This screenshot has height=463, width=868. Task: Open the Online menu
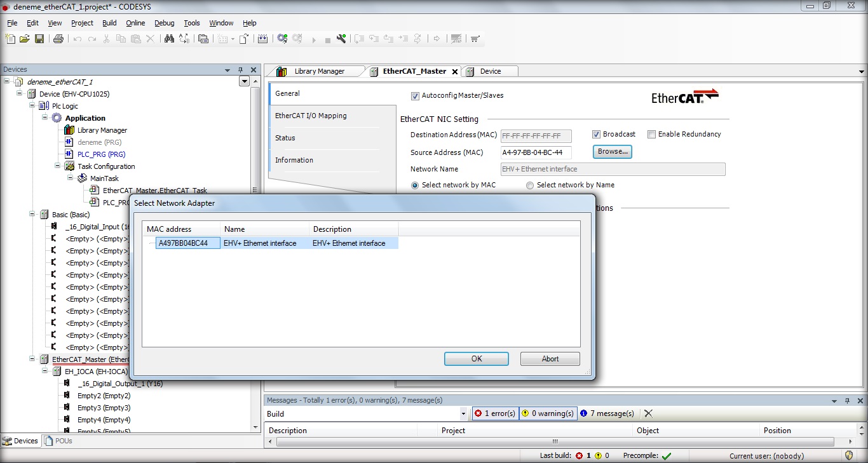click(x=135, y=23)
